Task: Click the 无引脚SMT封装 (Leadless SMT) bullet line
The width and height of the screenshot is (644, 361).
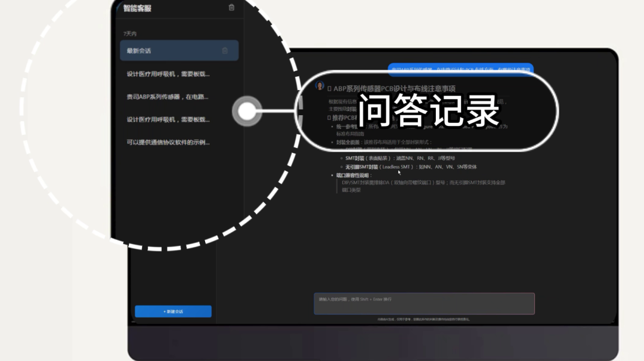Action: point(411,166)
